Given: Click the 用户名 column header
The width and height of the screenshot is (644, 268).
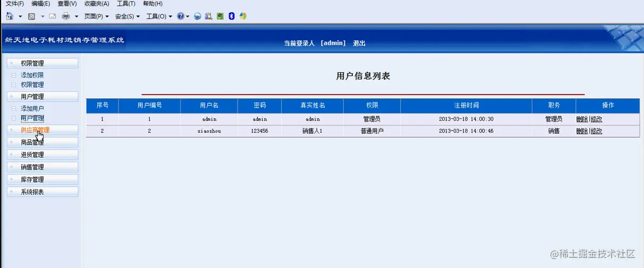Looking at the screenshot, I should click(x=209, y=106).
